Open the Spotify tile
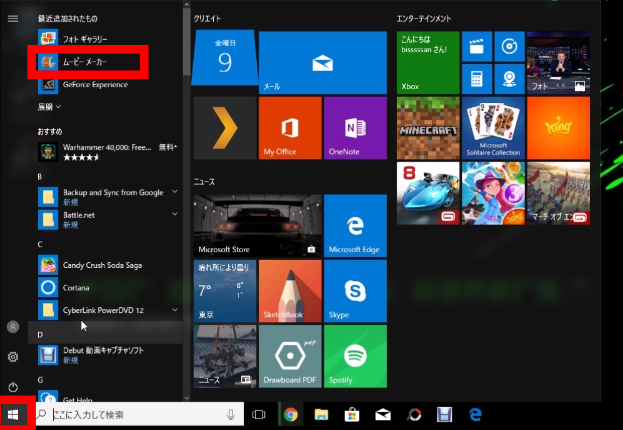623x430 pixels. (x=355, y=356)
